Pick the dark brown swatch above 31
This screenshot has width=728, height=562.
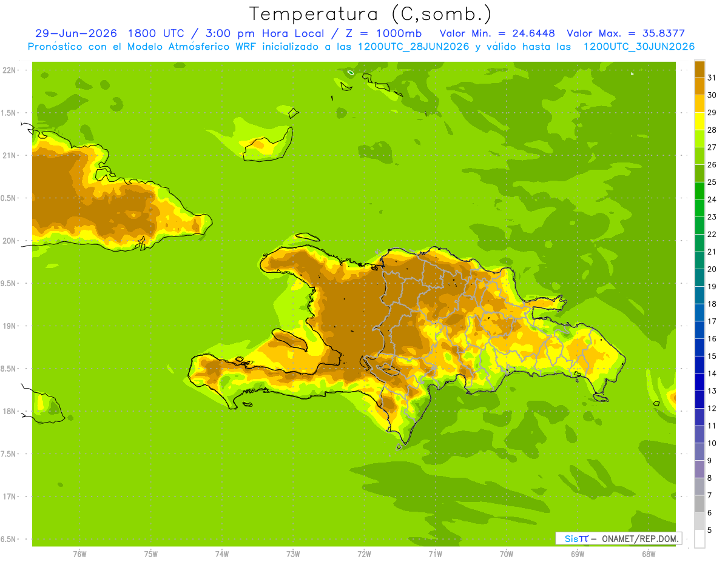coord(699,69)
